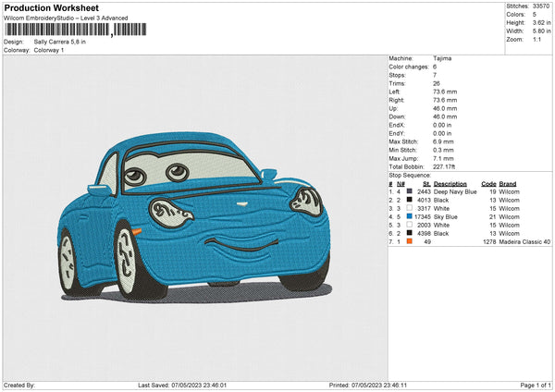Click the 'Sky Blue' description text
555x392 pixels.
(x=446, y=216)
